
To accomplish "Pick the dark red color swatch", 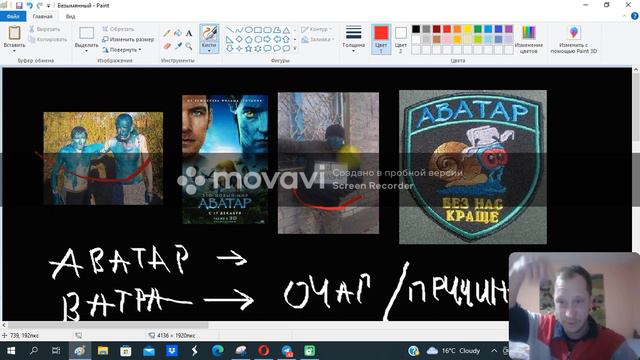I will pos(436,29).
